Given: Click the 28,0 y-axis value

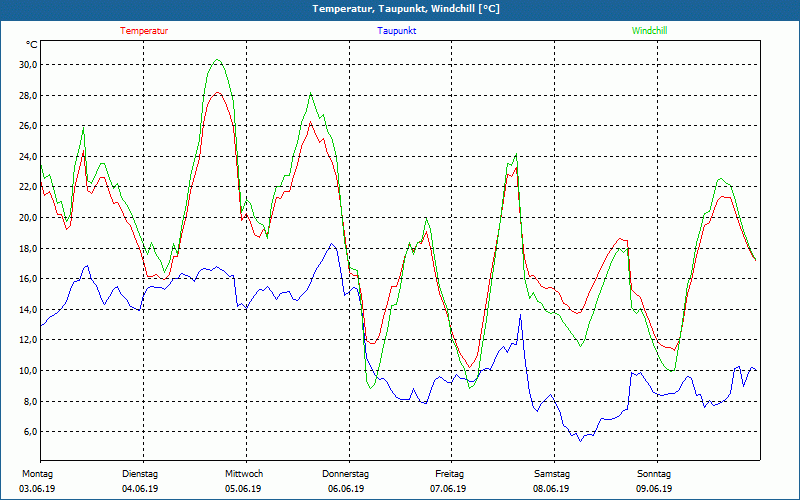Looking at the screenshot, I should coord(29,95).
